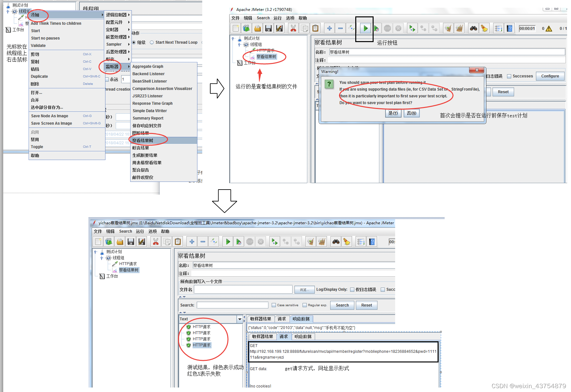Select Duplicate in the context menu
This screenshot has width=571, height=392.
pos(67,76)
